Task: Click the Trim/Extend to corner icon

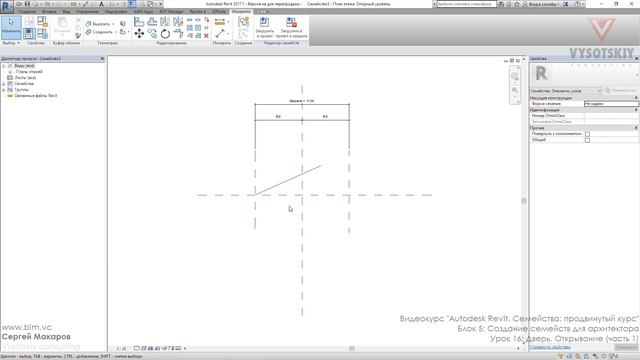Action: (x=178, y=33)
